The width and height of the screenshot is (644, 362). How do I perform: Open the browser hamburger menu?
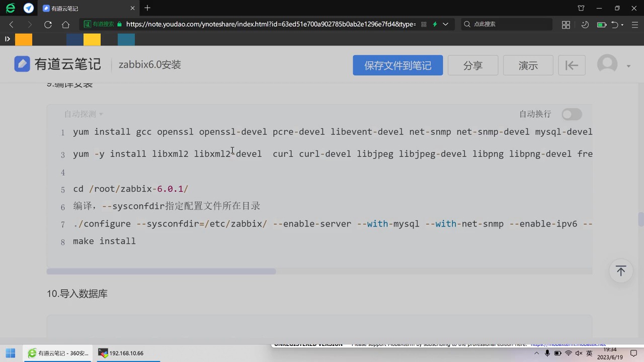(635, 24)
